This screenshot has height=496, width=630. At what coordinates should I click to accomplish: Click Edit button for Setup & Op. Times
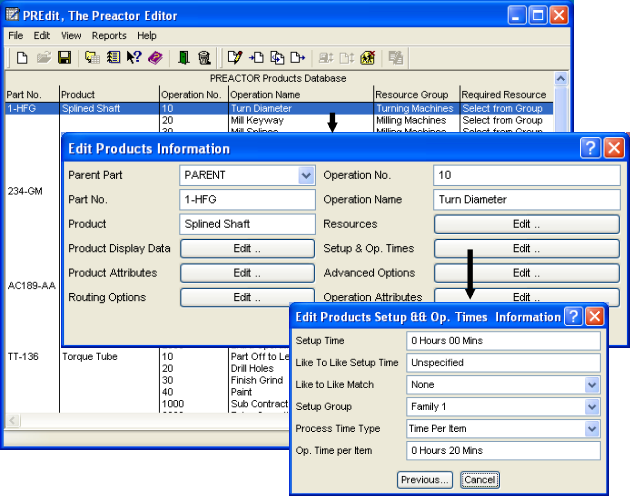coord(527,249)
